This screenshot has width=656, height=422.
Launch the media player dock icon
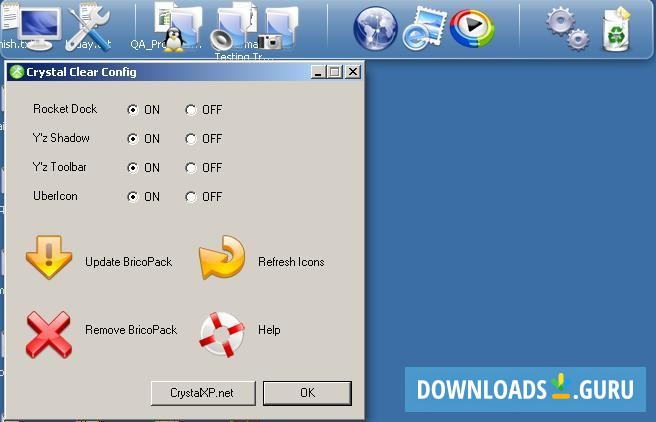[472, 28]
